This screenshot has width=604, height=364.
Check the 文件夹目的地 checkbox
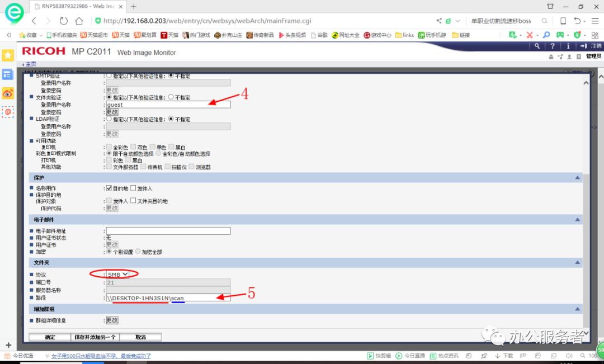pos(133,200)
